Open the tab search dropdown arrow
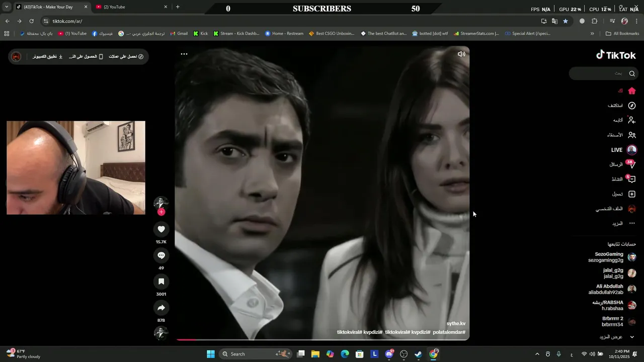 7,7
